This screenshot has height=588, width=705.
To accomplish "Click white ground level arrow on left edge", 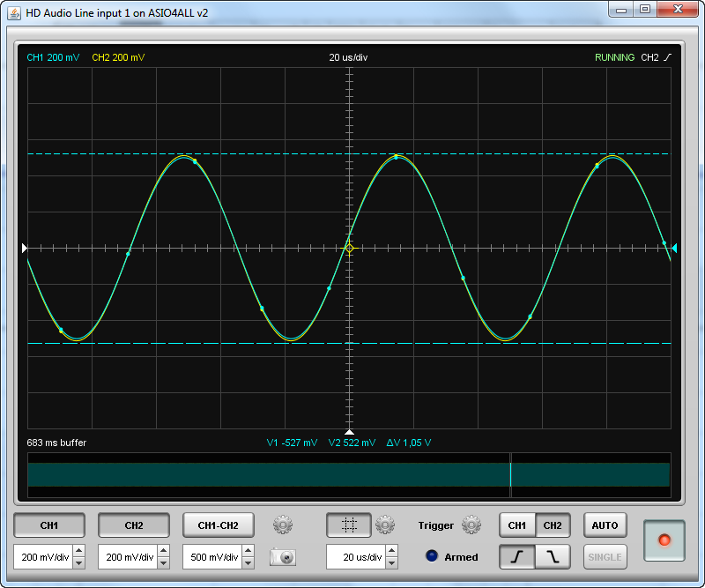I will coord(25,248).
